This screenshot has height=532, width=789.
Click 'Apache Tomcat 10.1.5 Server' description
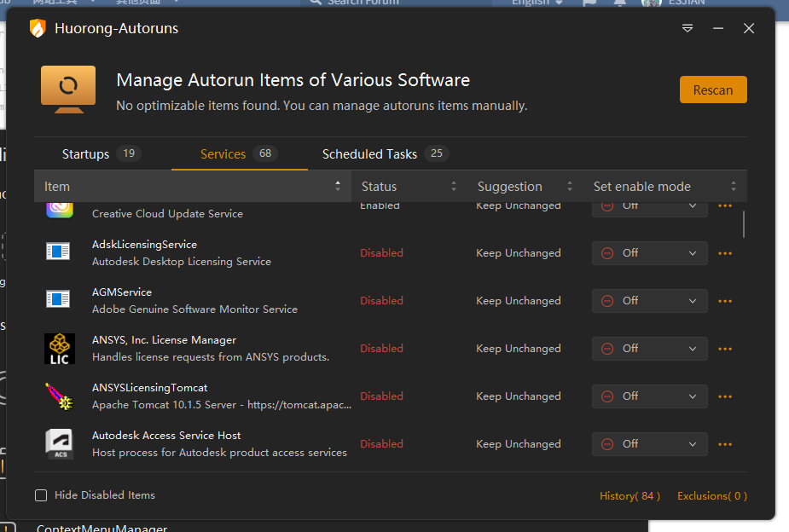(222, 405)
